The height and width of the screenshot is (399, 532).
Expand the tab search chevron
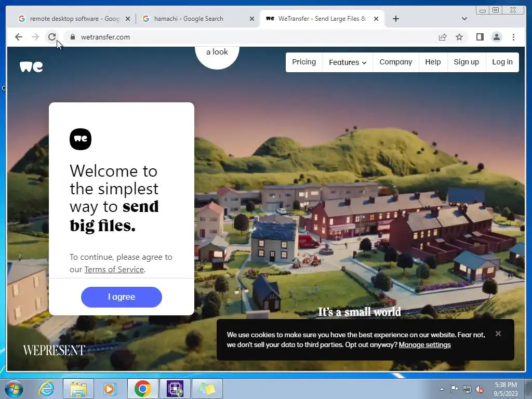pyautogui.click(x=464, y=19)
